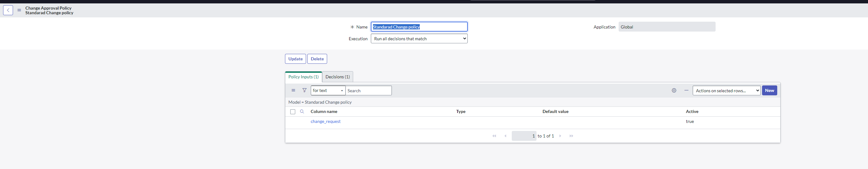Go to last page of list
This screenshot has height=169, width=868.
(571, 136)
